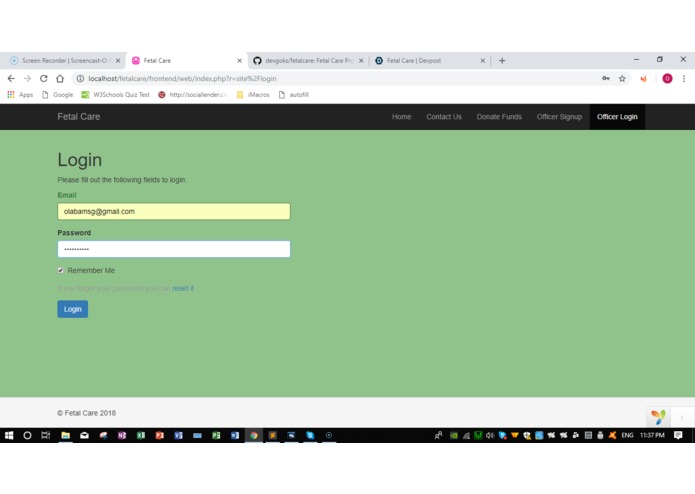Click the blue Login button
The width and height of the screenshot is (695, 494).
[x=73, y=309]
